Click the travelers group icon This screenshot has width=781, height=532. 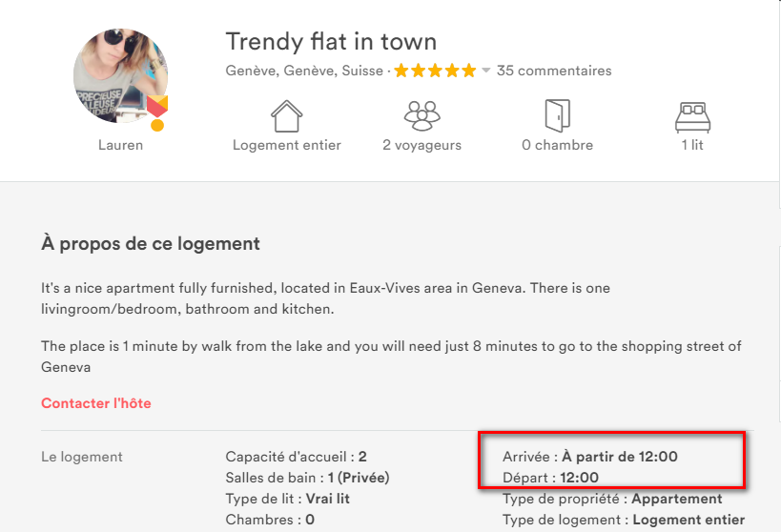(421, 115)
